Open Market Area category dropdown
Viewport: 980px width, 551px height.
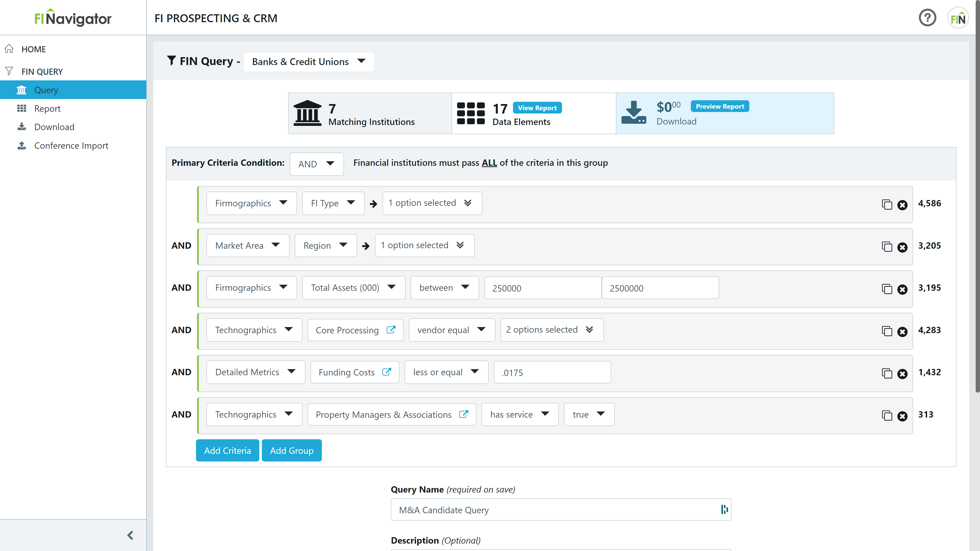(248, 245)
